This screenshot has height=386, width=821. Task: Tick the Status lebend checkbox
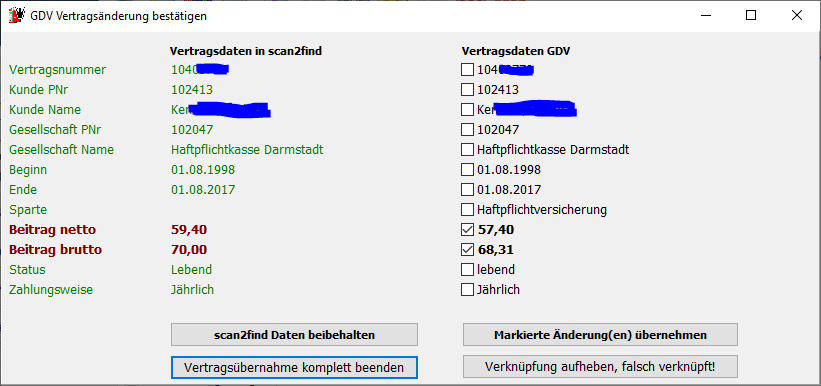tap(467, 270)
